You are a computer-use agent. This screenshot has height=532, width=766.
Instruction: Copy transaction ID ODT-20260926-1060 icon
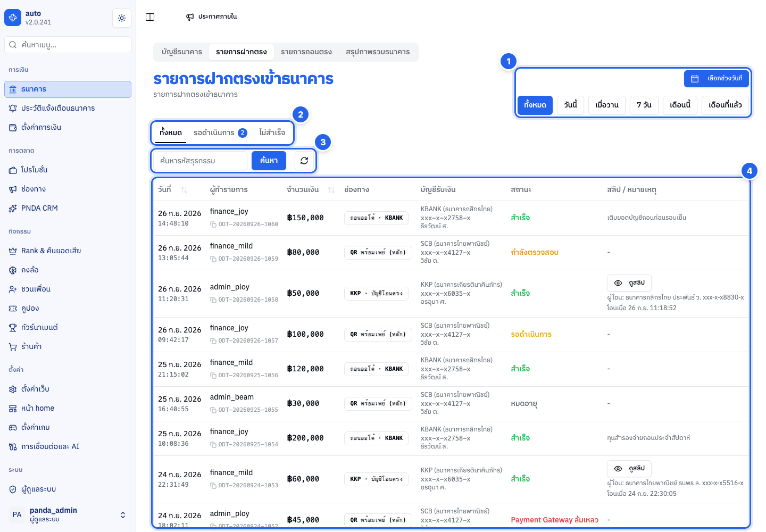[213, 225]
